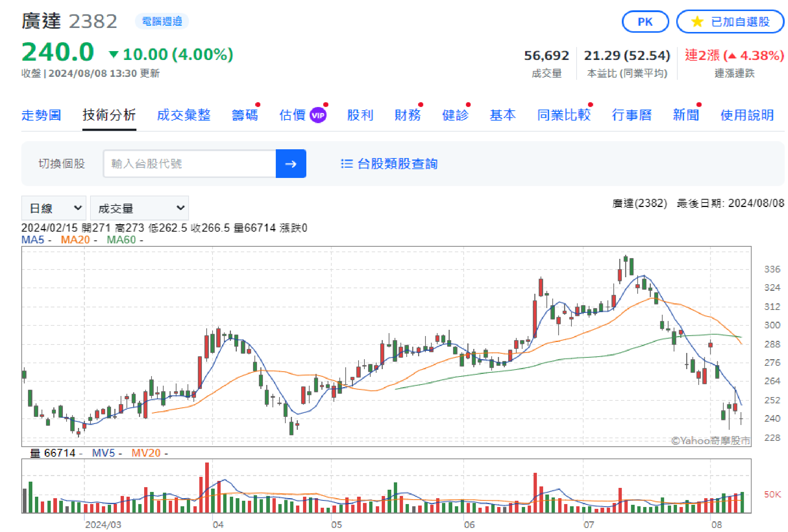
Task: Open the 日線 period dropdown
Action: 54,208
